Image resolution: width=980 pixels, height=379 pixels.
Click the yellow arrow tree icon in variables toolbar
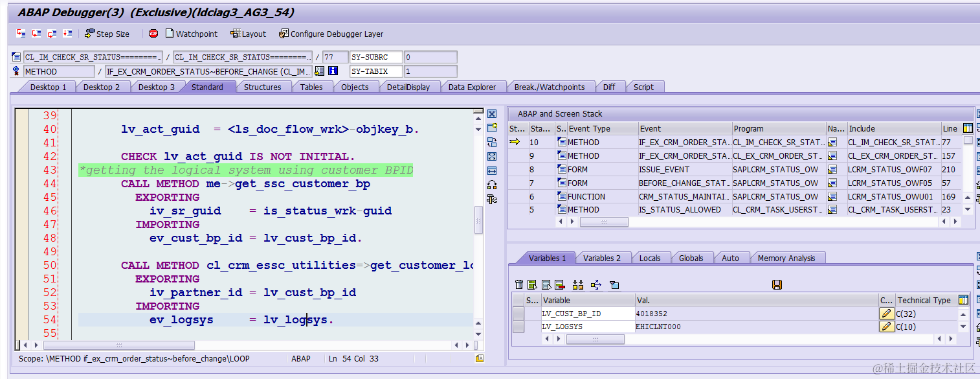click(x=596, y=284)
